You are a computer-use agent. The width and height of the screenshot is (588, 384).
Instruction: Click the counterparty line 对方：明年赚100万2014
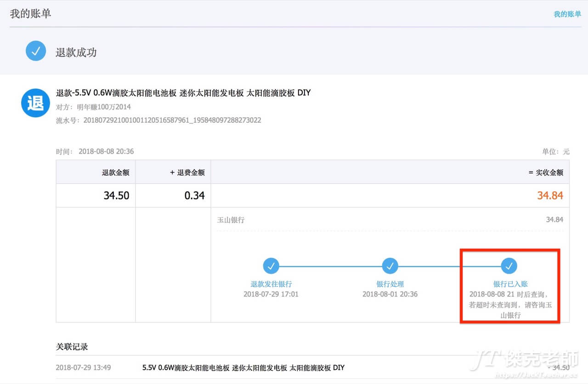click(x=93, y=107)
